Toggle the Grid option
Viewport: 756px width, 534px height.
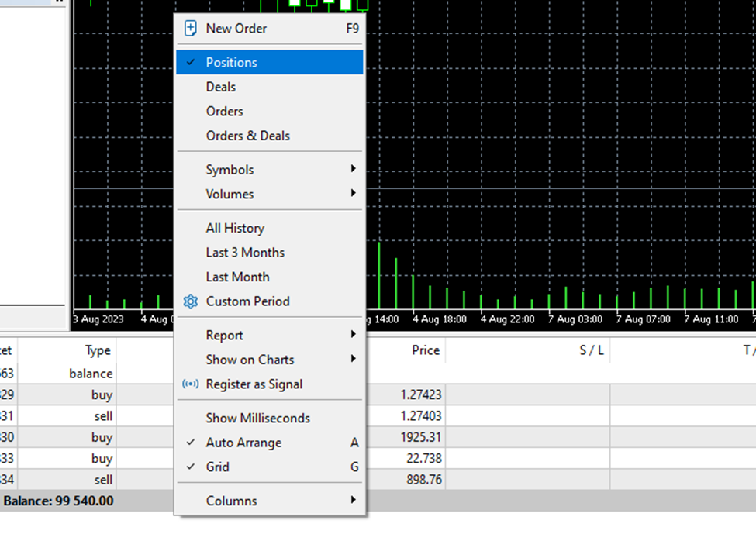270,467
